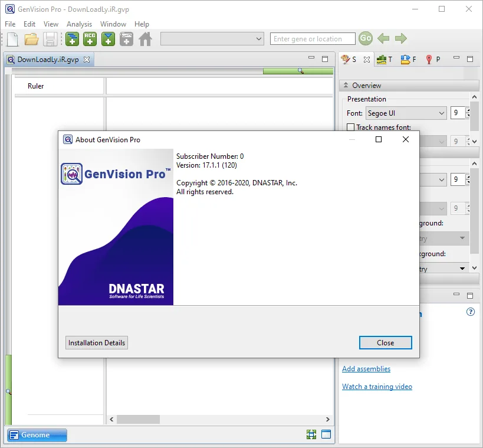Screen dimensions: 483x448
Task: Add sequence using green ACG plus icon
Action: [90, 39]
